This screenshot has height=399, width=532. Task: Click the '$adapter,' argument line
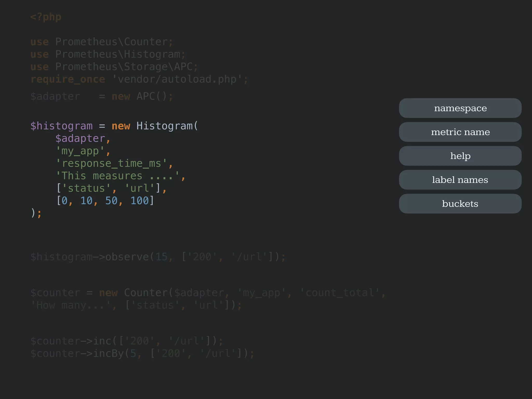pyautogui.click(x=83, y=138)
